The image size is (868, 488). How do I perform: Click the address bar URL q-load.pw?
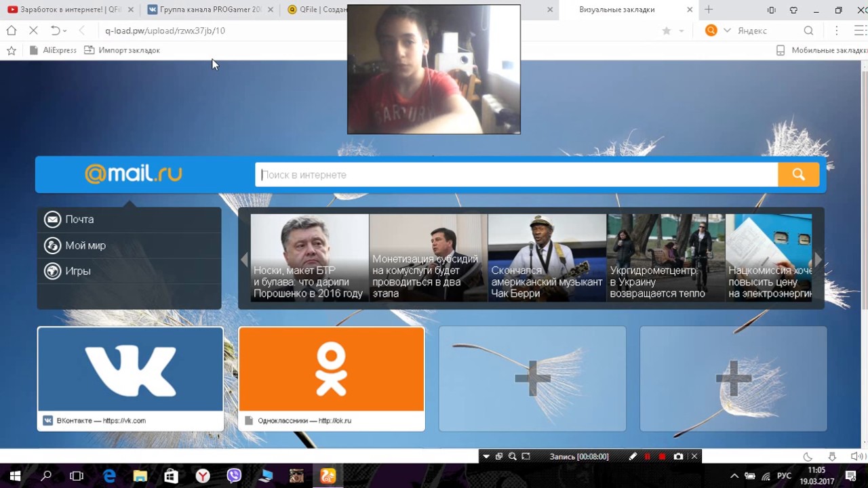click(x=165, y=30)
